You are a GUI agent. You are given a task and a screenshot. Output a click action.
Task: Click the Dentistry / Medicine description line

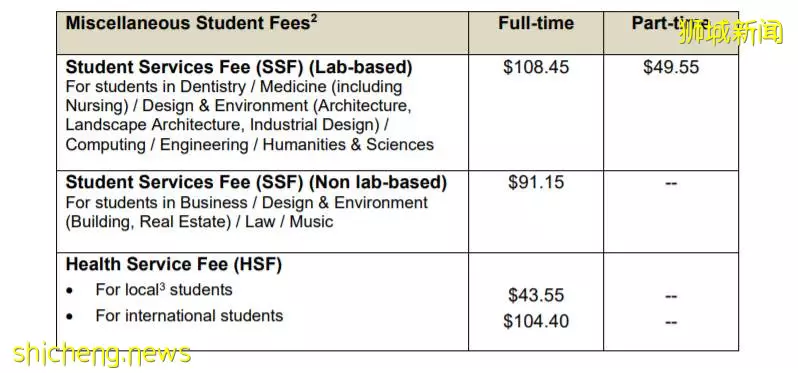(234, 87)
